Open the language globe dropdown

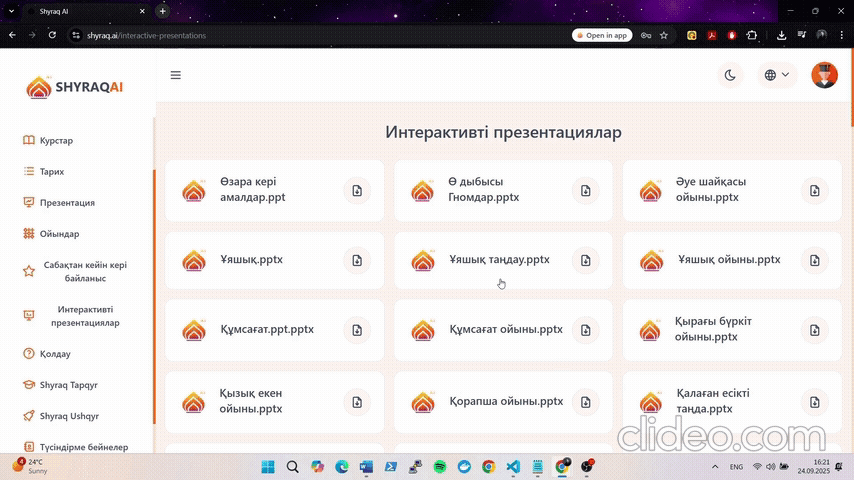pyautogui.click(x=776, y=75)
